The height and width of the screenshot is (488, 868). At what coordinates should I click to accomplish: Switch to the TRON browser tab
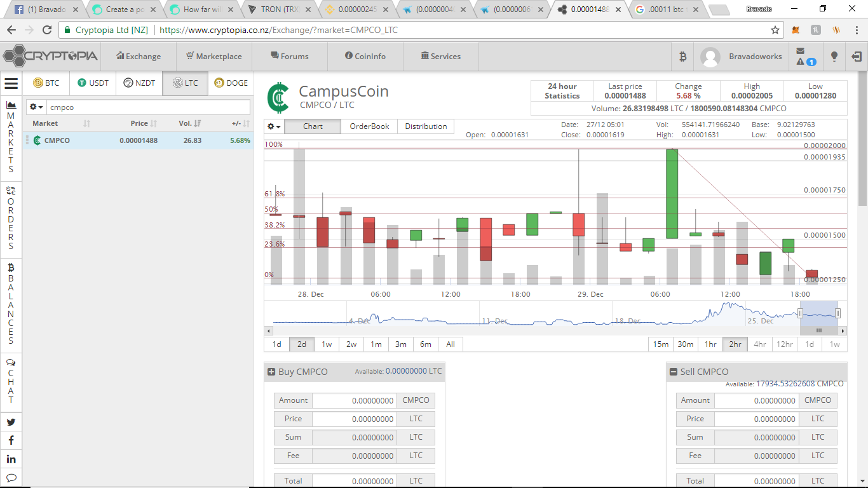[x=280, y=10]
